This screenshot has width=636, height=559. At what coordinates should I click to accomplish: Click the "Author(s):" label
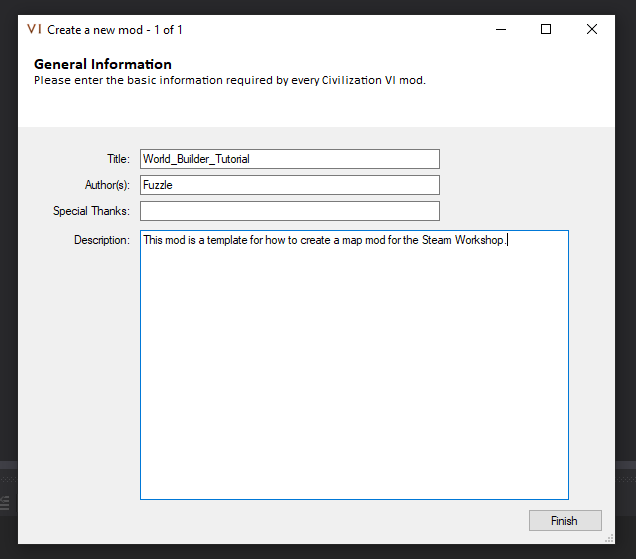coord(107,185)
